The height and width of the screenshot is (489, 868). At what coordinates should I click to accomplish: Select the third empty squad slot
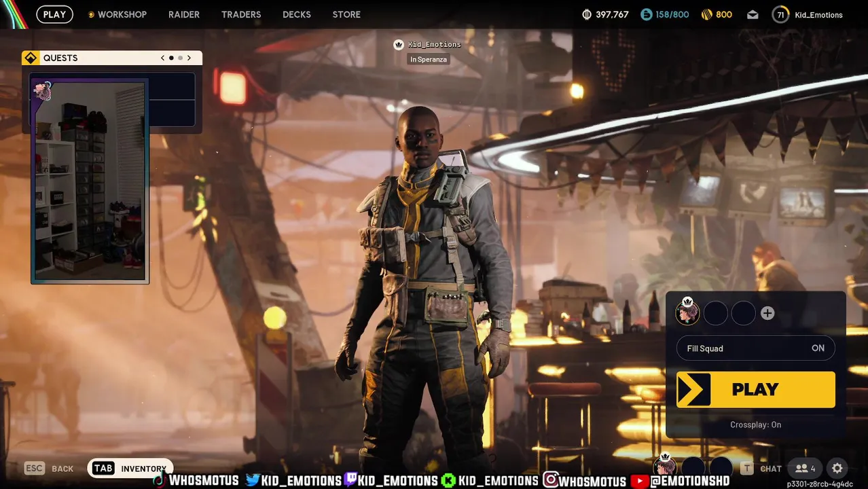click(743, 313)
